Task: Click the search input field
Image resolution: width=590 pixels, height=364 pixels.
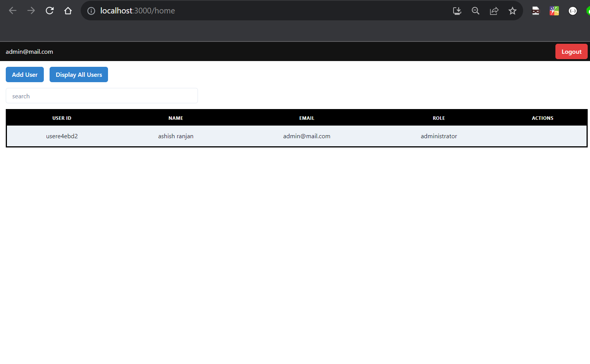Action: point(101,96)
